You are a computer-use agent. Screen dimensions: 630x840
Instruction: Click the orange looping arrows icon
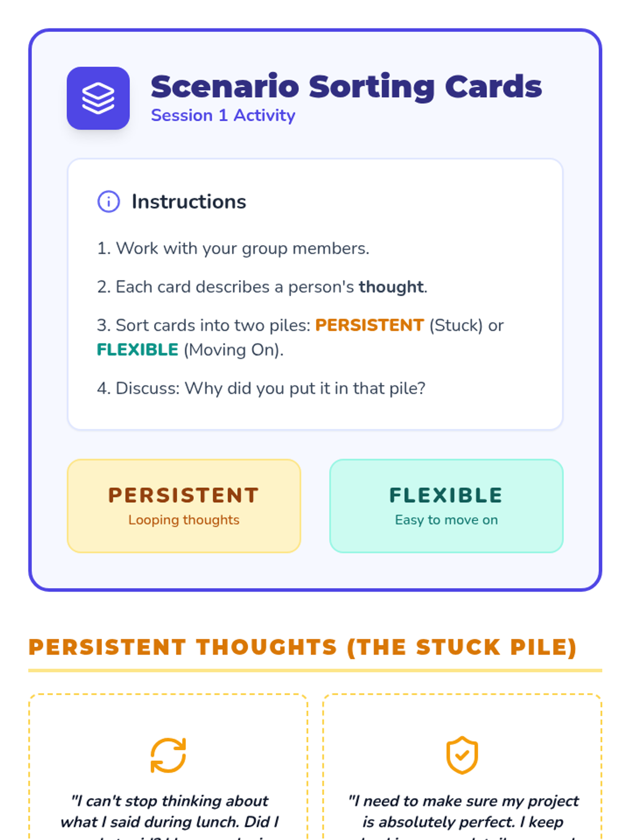pos(168,755)
